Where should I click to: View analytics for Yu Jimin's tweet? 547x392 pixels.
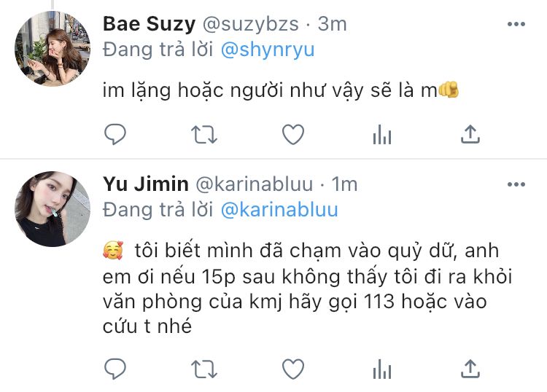[382, 369]
